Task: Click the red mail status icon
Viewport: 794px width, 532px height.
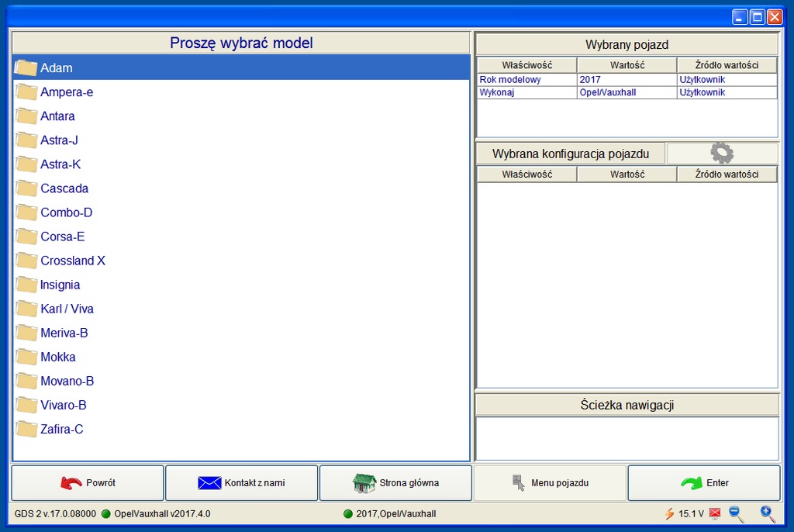Action: [x=715, y=513]
